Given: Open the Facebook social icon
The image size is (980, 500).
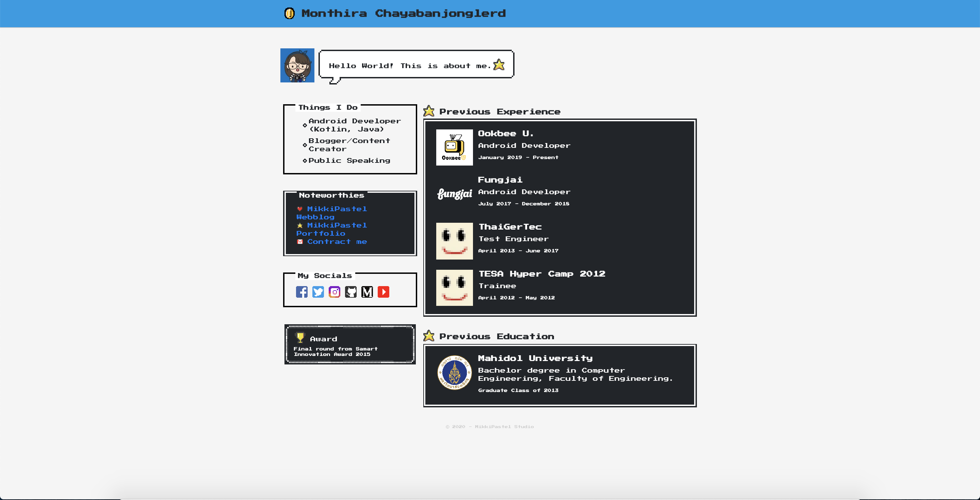Looking at the screenshot, I should click(302, 292).
